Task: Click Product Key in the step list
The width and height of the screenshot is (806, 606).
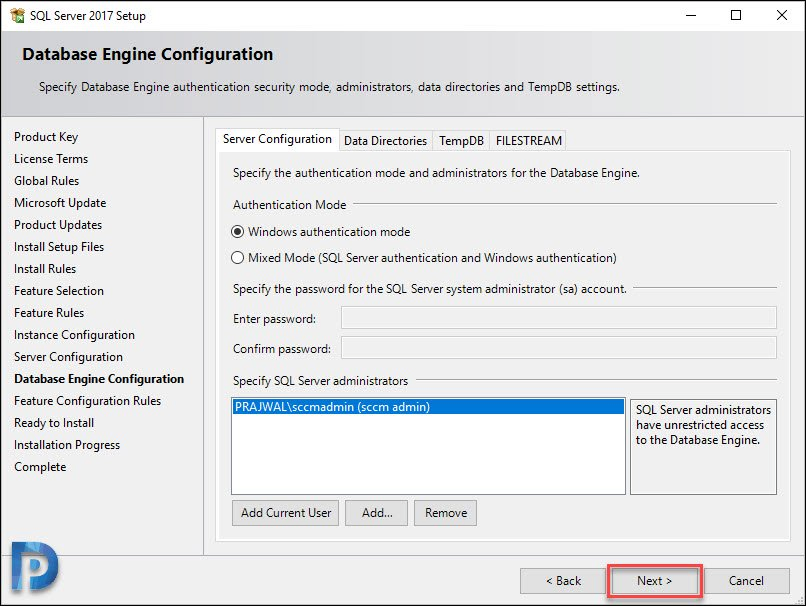Action: point(46,137)
